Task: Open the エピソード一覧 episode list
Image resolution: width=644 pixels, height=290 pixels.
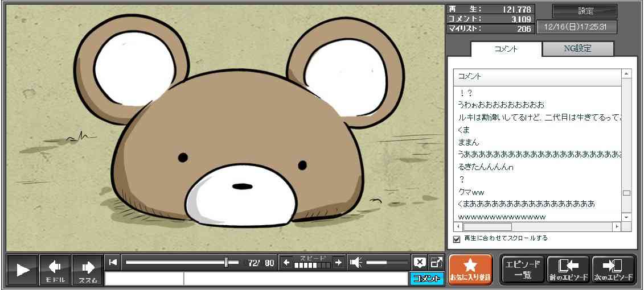Action: click(x=522, y=270)
